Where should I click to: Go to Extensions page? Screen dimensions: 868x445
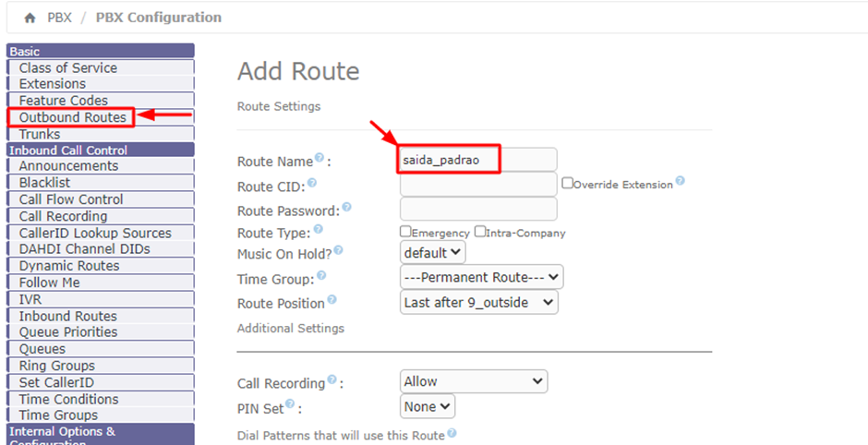[x=52, y=84]
